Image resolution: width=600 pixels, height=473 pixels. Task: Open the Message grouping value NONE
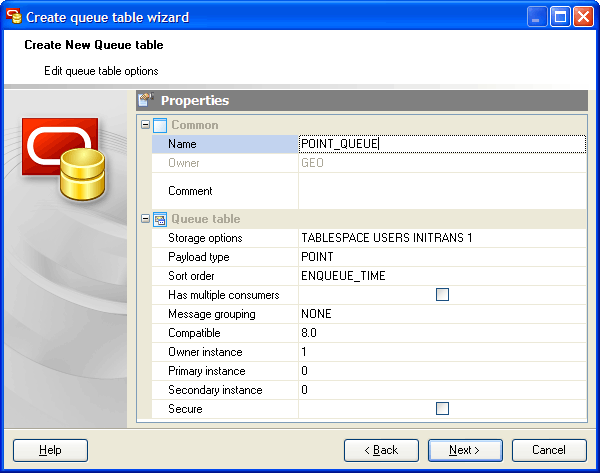440,314
